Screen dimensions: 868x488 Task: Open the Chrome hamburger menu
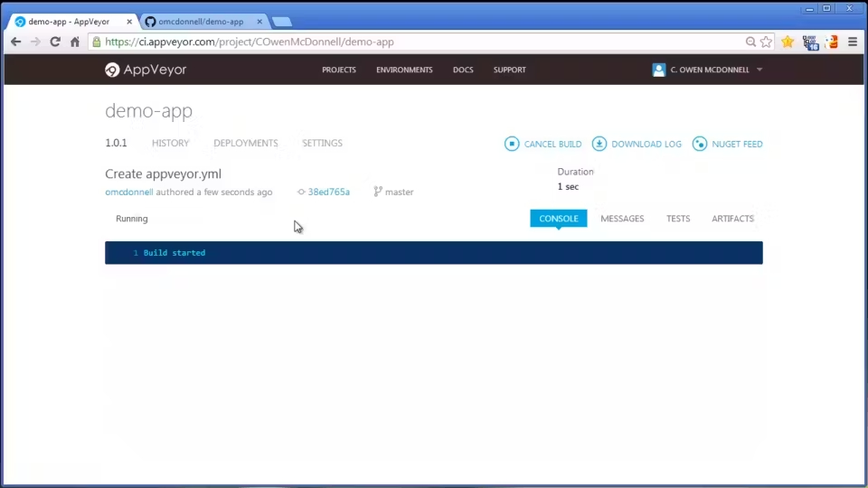[853, 42]
